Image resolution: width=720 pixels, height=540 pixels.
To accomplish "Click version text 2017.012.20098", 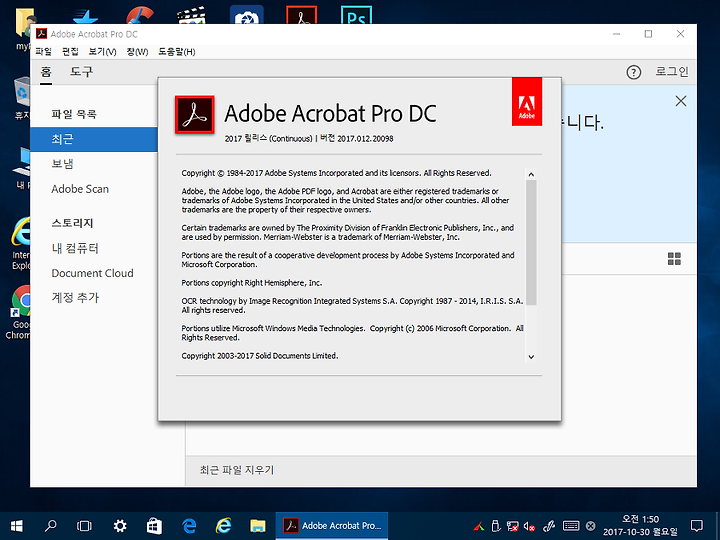I will click(x=365, y=139).
